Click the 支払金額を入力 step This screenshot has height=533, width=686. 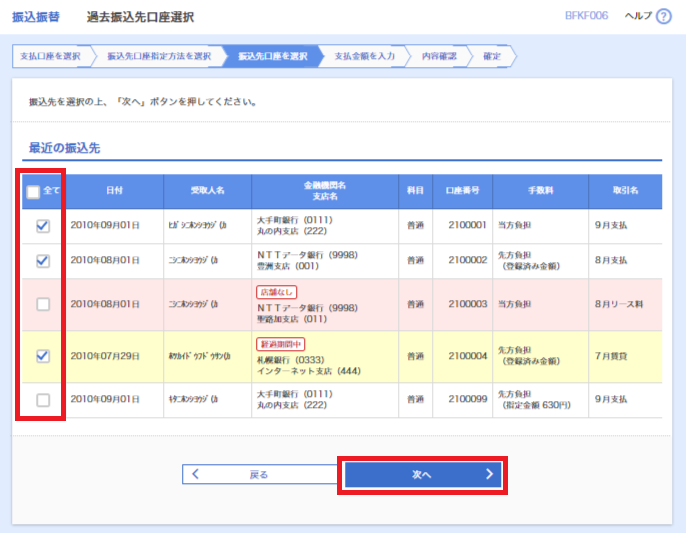click(365, 56)
